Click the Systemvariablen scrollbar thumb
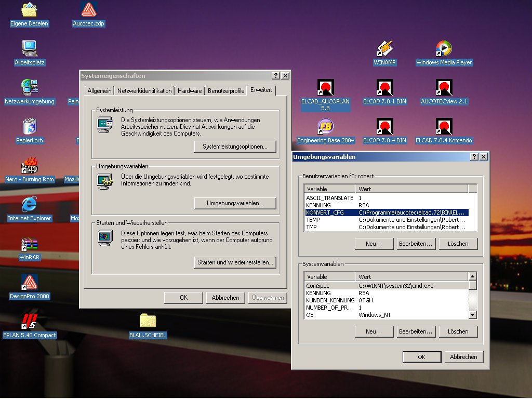 pyautogui.click(x=473, y=285)
